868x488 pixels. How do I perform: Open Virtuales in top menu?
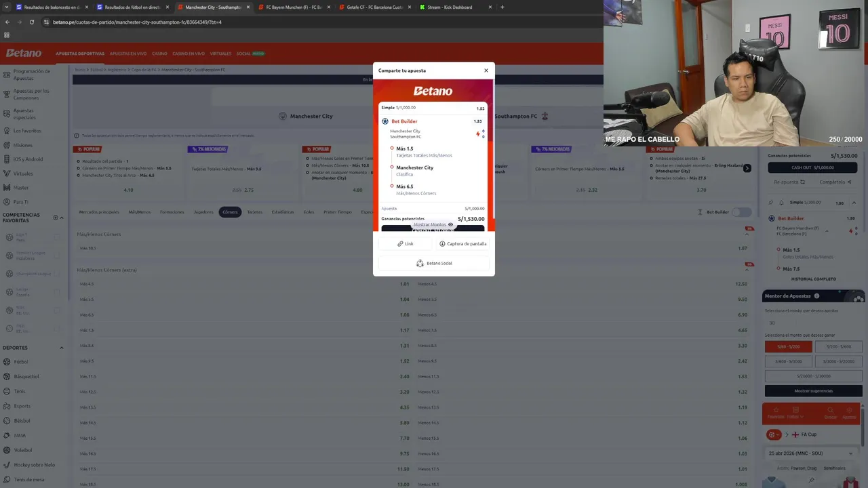pos(220,54)
